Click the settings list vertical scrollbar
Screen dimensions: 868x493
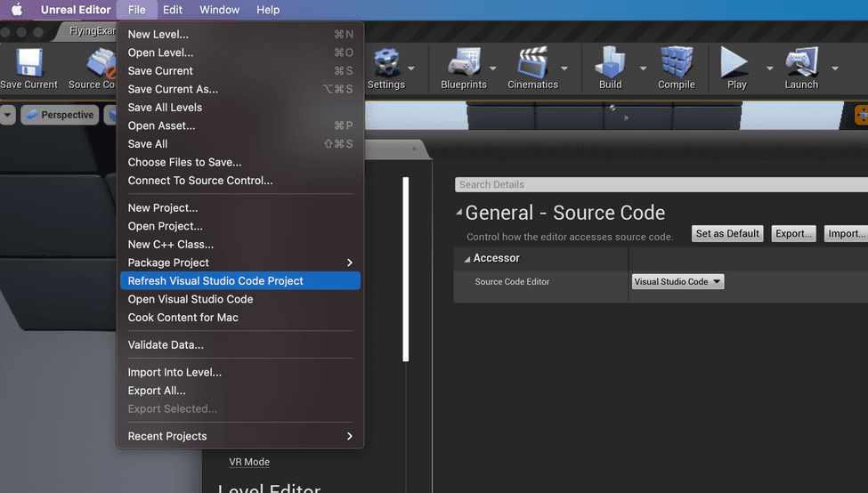(406, 270)
